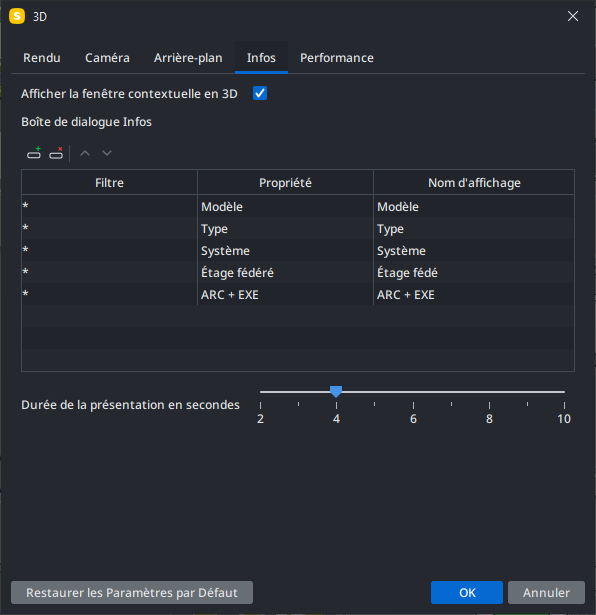Click the Modèle cell in Nom d'affichage column
This screenshot has width=596, height=615.
pos(474,206)
